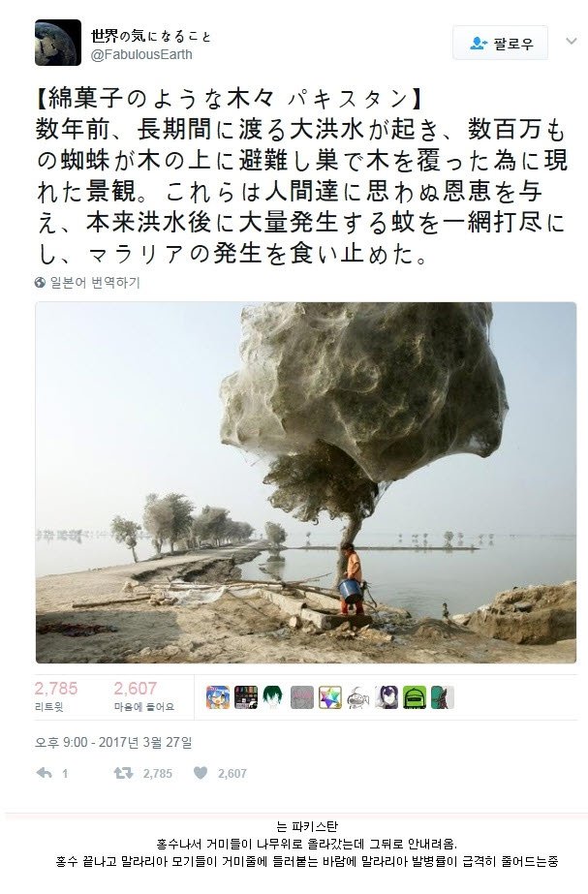Open the @FabulousEarth handle link
The height and width of the screenshot is (894, 588).
point(141,55)
